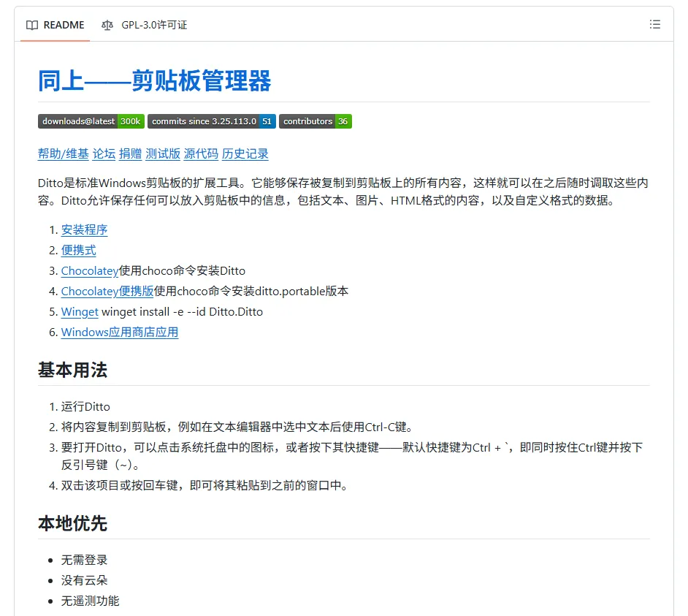Viewport: 688px width, 616px height.
Task: Click the winget install -e --id Ditto.Ditto text
Action: tap(182, 312)
